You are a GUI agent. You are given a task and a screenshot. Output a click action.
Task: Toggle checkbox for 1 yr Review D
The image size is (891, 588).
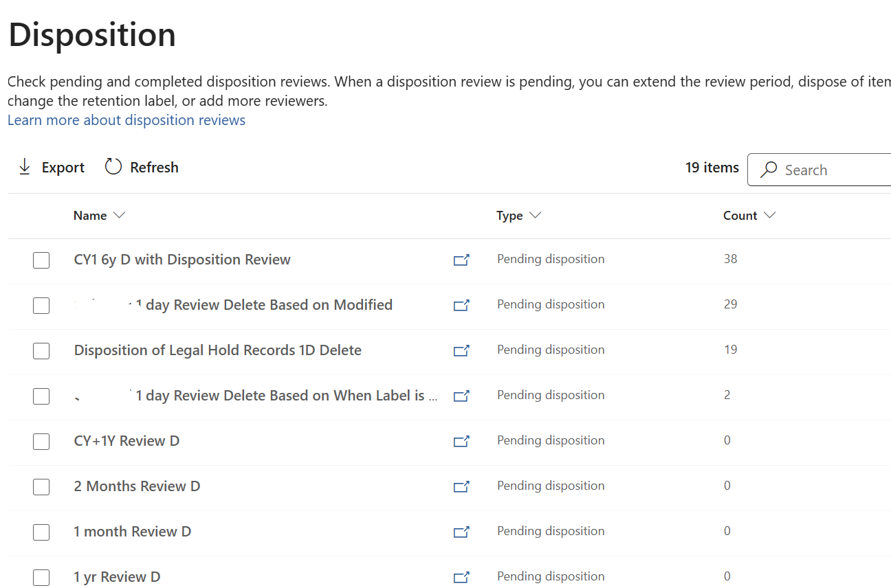coord(41,578)
